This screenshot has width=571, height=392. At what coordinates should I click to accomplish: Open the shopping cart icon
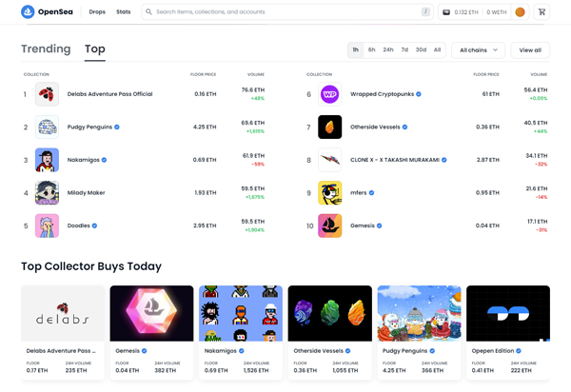pyautogui.click(x=541, y=12)
